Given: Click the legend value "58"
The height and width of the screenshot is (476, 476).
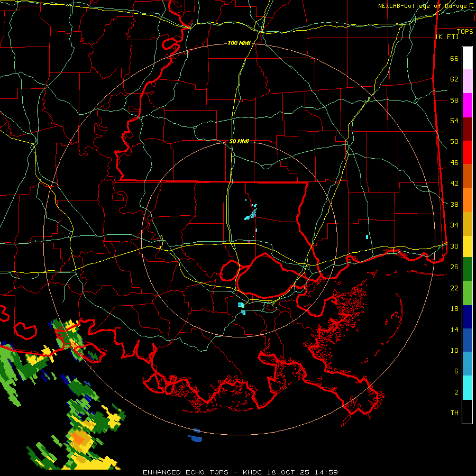Looking at the screenshot, I should point(454,100).
